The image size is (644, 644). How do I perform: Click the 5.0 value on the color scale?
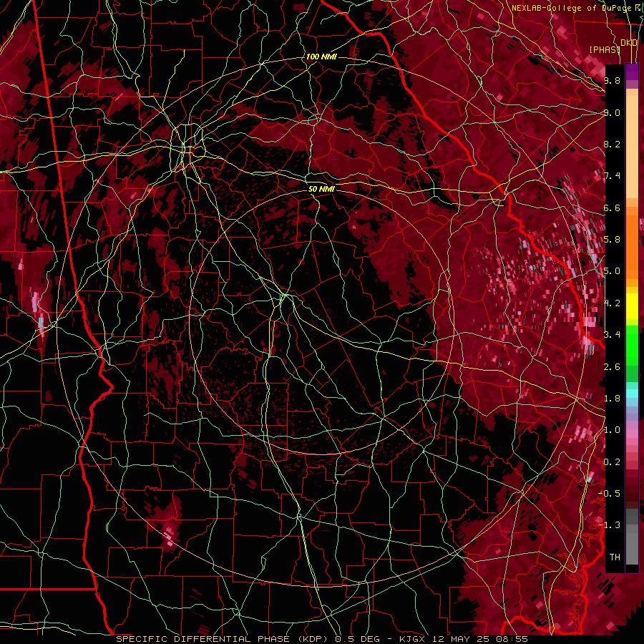point(612,271)
